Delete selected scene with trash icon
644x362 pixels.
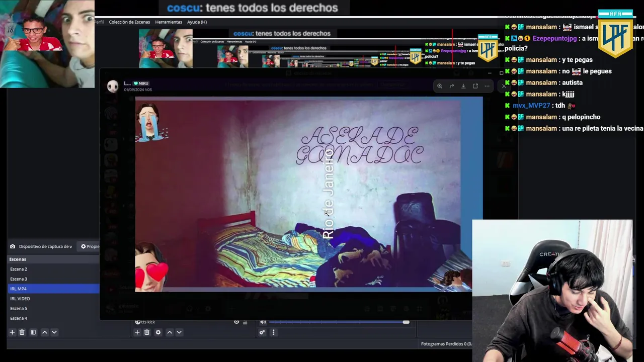22,332
